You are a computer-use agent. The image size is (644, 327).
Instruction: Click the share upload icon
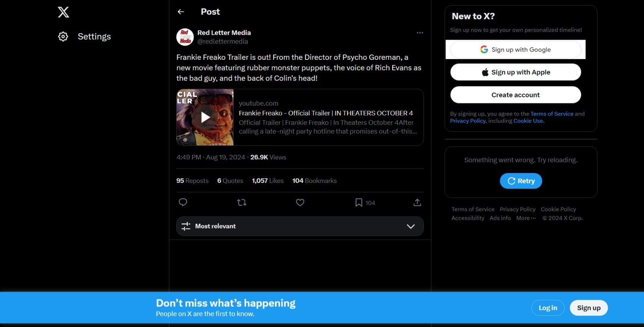pos(417,202)
